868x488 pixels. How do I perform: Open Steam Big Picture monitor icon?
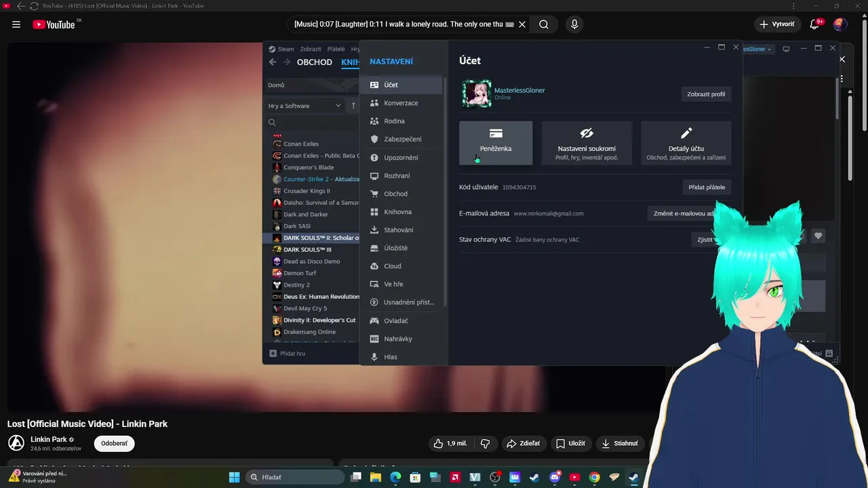tap(786, 49)
